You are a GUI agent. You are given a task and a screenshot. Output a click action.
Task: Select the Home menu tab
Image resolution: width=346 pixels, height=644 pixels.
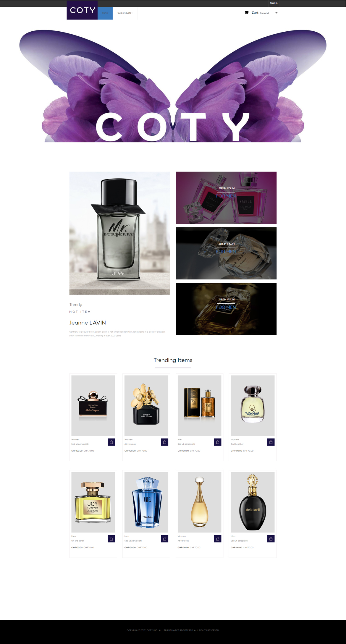click(105, 13)
